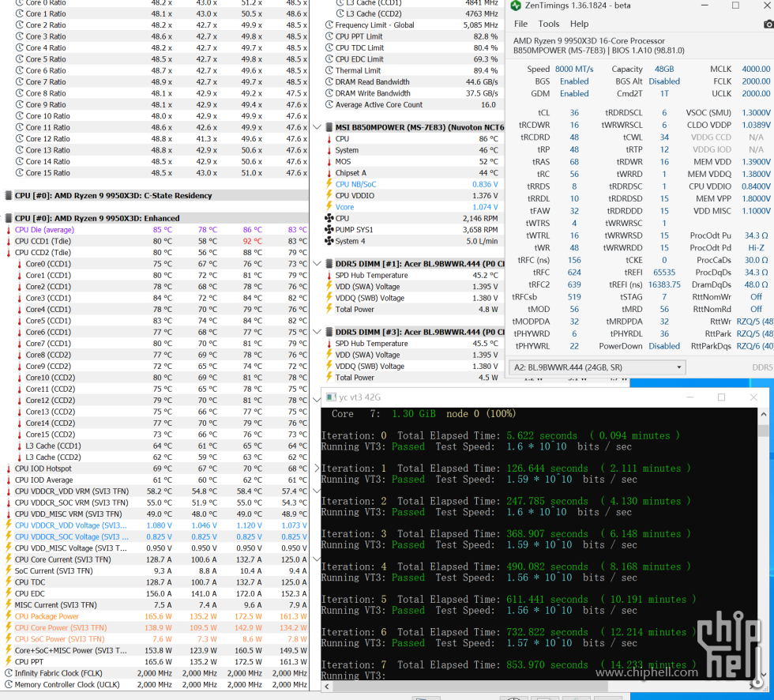The image size is (774, 700).
Task: Click the VSOC (SMU) value '1.3000V'
Action: pyautogui.click(x=756, y=112)
